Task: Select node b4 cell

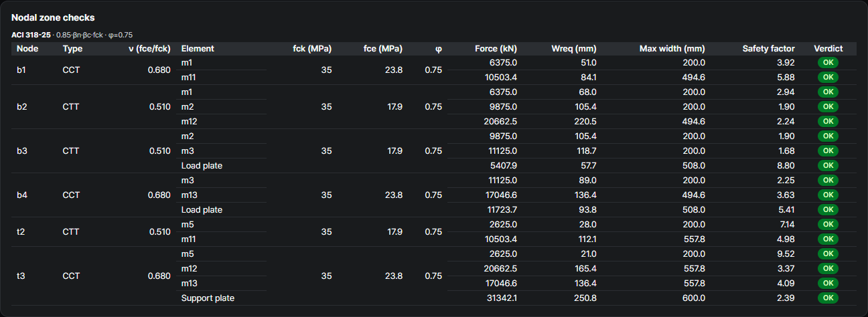Action: click(22, 195)
